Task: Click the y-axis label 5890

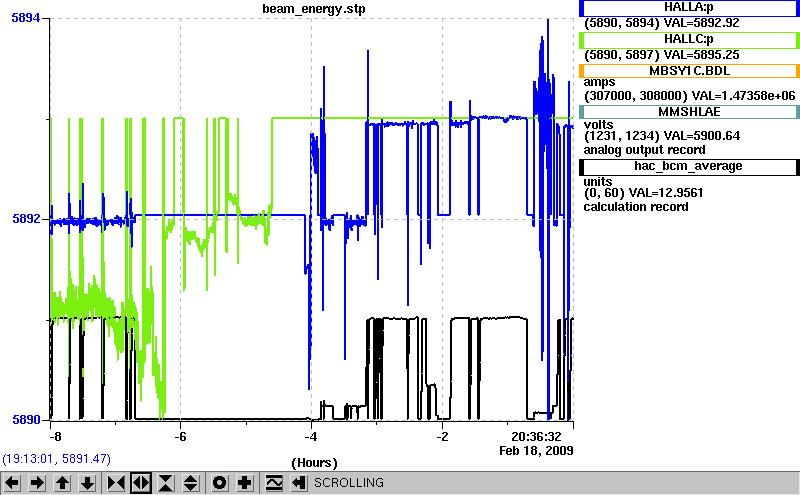Action: coord(26,419)
